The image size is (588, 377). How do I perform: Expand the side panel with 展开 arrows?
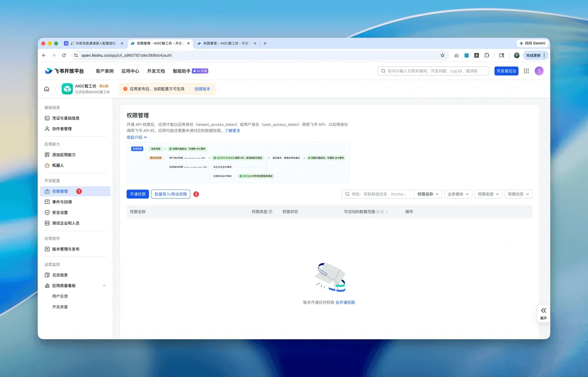coord(544,313)
